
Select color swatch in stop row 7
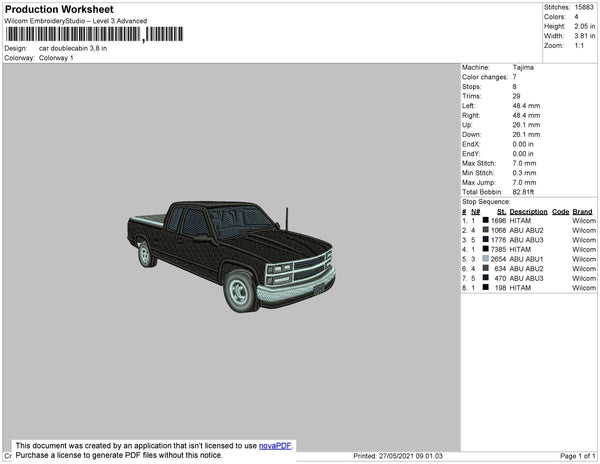click(x=486, y=278)
